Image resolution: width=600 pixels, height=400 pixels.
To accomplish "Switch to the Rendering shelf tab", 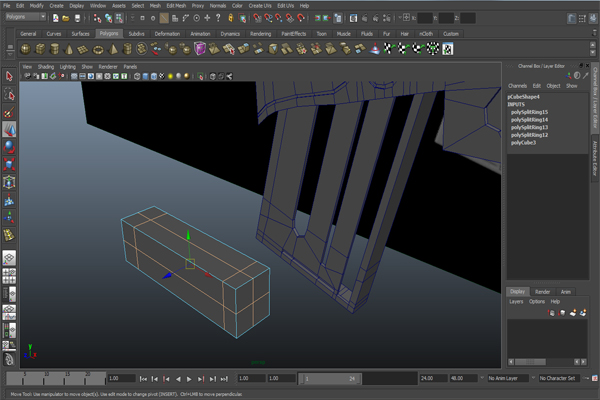I will point(260,34).
